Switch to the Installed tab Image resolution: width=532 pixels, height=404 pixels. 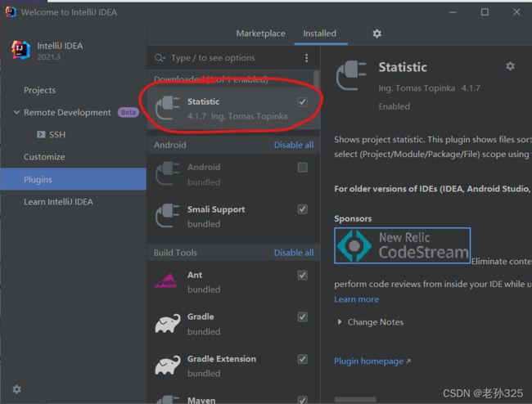click(319, 34)
